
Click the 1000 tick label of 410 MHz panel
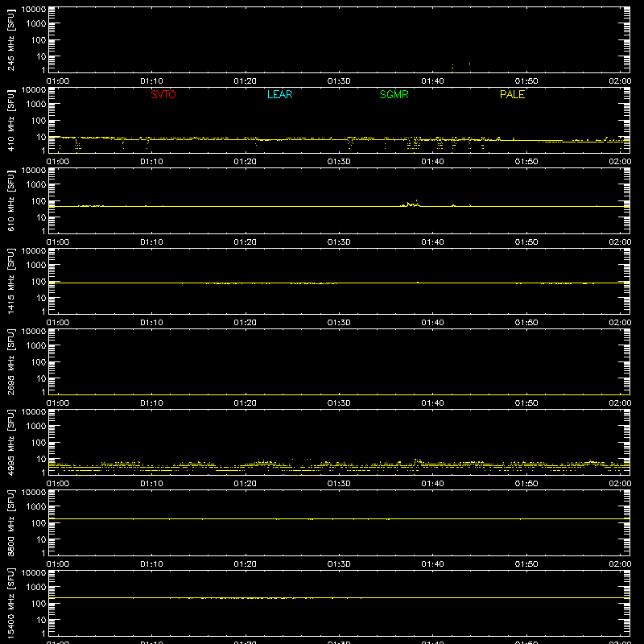tap(36, 105)
